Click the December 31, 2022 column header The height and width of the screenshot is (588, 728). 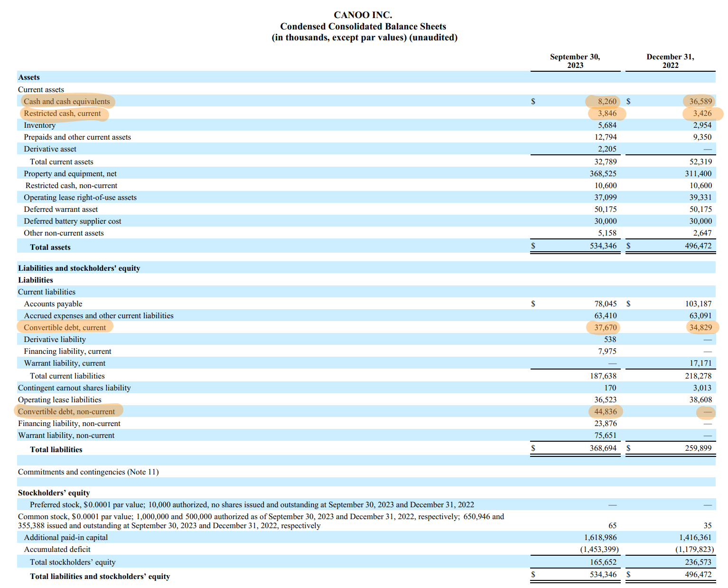pyautogui.click(x=670, y=61)
